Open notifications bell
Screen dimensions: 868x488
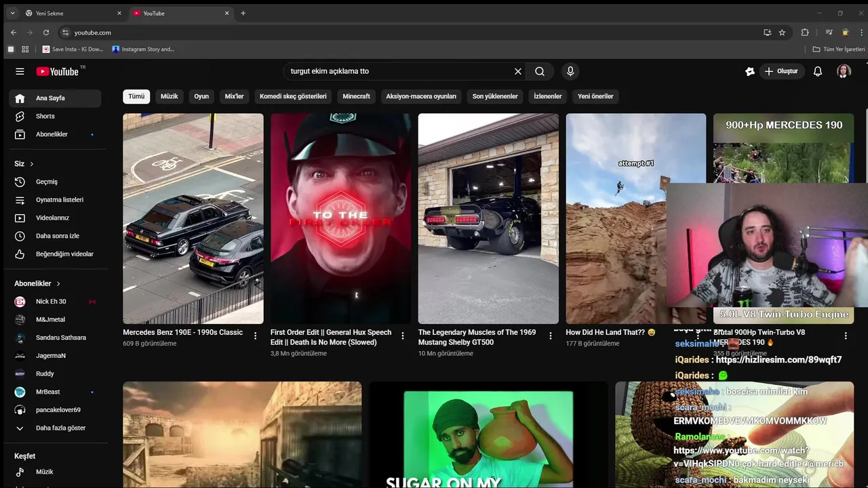[818, 71]
